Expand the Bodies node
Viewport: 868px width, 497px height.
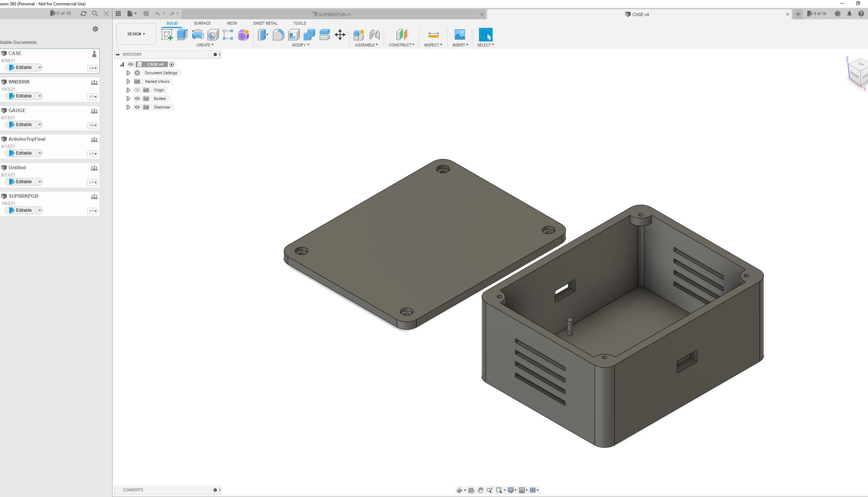[128, 99]
